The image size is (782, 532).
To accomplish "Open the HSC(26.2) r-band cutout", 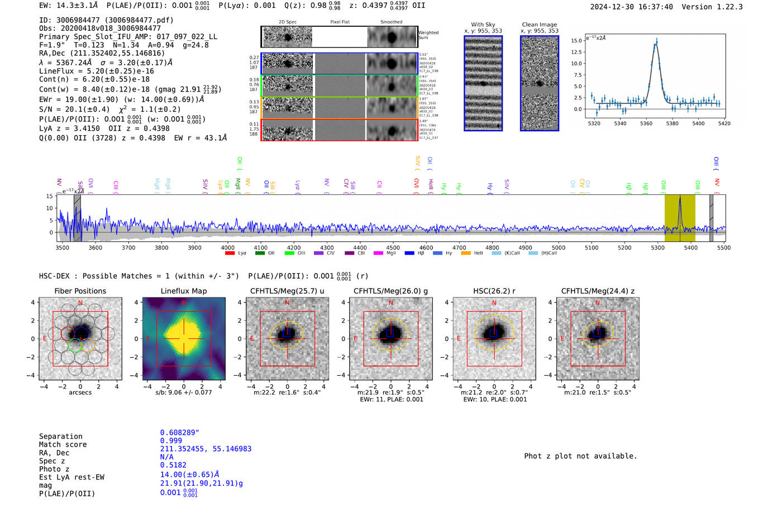I will tap(494, 339).
